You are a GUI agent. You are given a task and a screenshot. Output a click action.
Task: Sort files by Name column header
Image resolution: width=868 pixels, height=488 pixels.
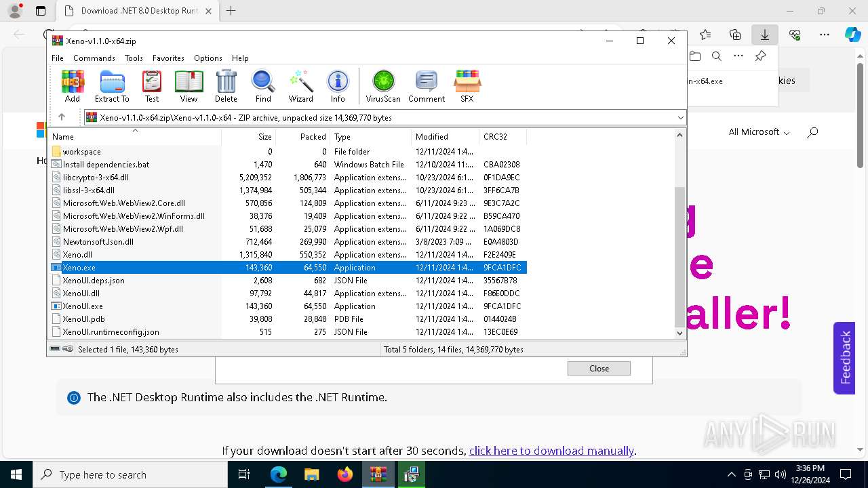pyautogui.click(x=135, y=136)
